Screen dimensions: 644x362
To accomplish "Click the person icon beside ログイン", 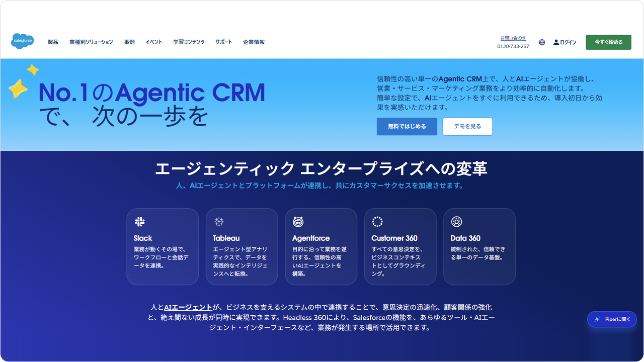I will pos(556,42).
